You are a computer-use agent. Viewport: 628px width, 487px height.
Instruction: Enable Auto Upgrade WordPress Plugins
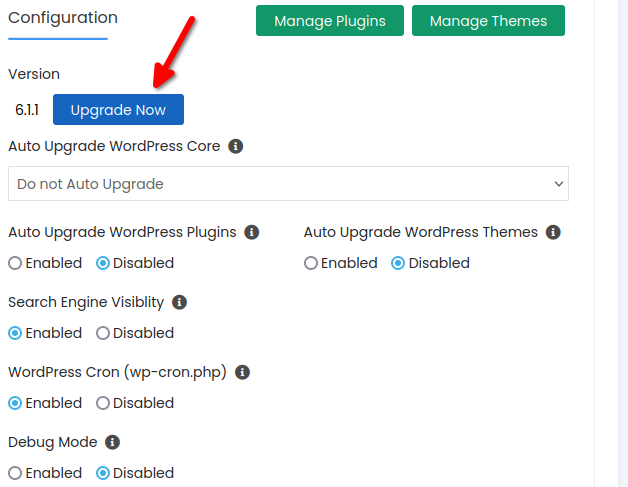15,264
